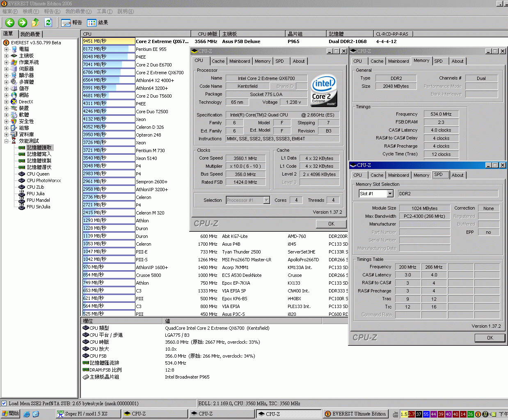508x420 pixels.
Task: Activate EVEREST Ultimate Edition taskbar button
Action: 356,414
